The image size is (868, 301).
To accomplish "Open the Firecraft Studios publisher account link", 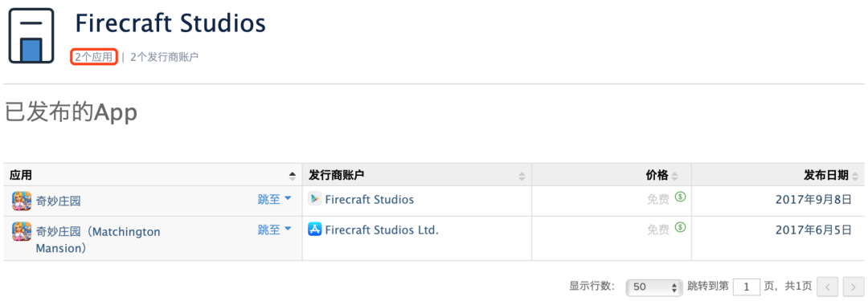I will click(x=369, y=199).
